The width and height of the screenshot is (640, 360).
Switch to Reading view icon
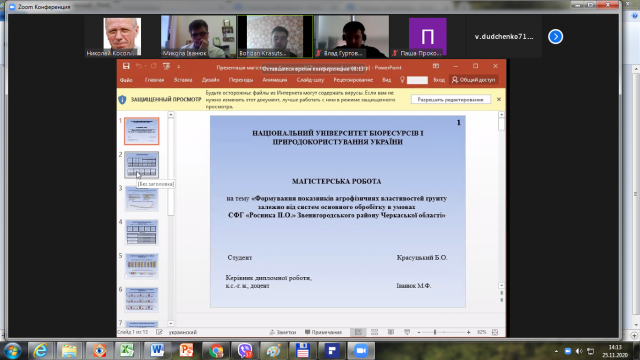[391, 332]
